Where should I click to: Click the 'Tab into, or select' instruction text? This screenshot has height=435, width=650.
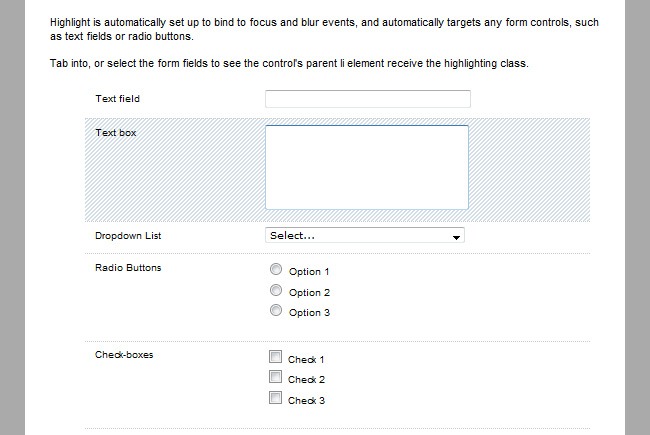click(x=288, y=64)
